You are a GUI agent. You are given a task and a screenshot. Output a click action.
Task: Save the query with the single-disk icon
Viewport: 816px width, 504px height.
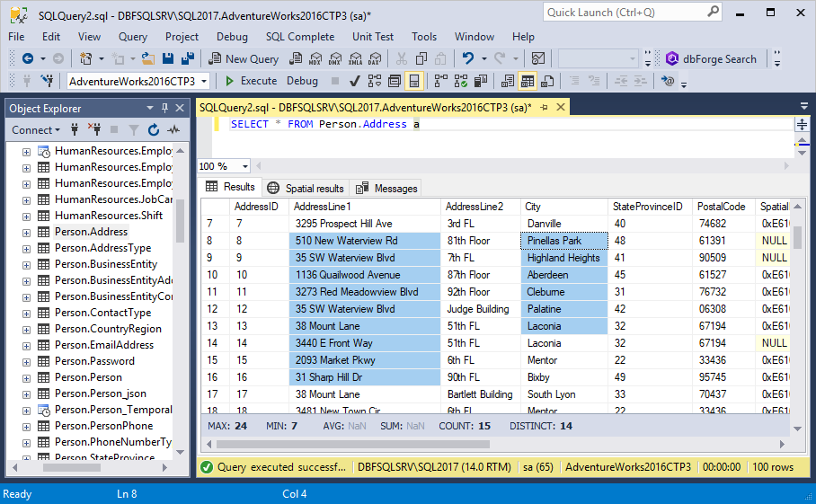167,58
